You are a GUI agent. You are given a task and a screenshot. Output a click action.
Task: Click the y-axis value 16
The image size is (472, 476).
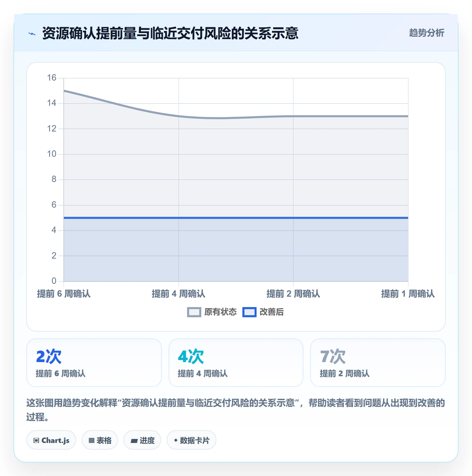tap(52, 78)
